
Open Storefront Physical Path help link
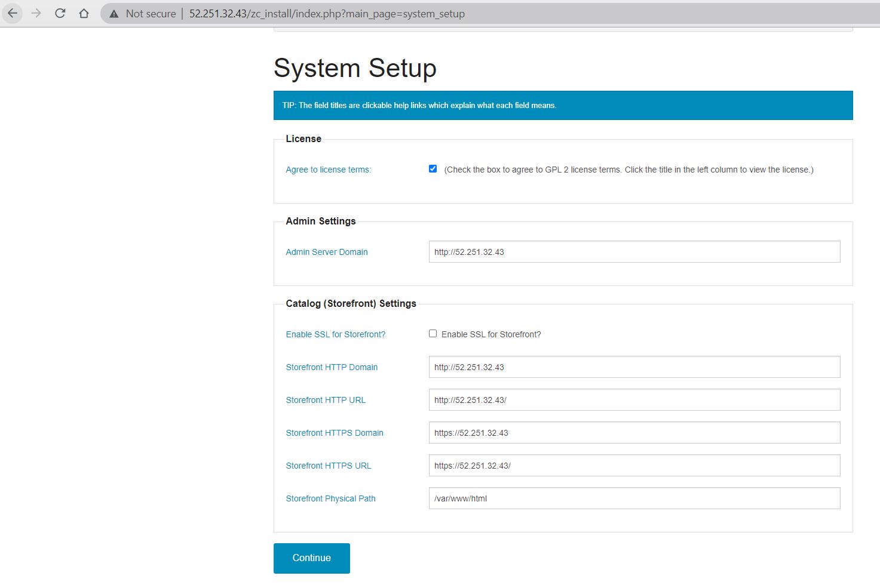pos(330,498)
